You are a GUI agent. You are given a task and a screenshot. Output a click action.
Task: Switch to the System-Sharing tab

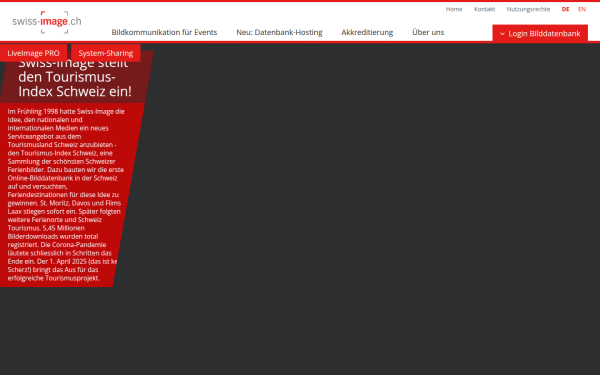[x=106, y=53]
